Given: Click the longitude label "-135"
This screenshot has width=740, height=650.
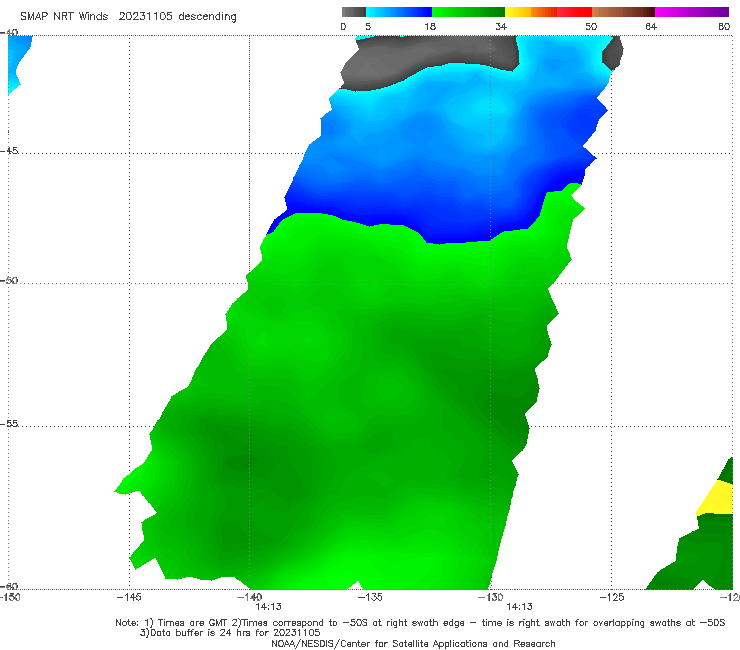Looking at the screenshot, I should pos(370,597).
